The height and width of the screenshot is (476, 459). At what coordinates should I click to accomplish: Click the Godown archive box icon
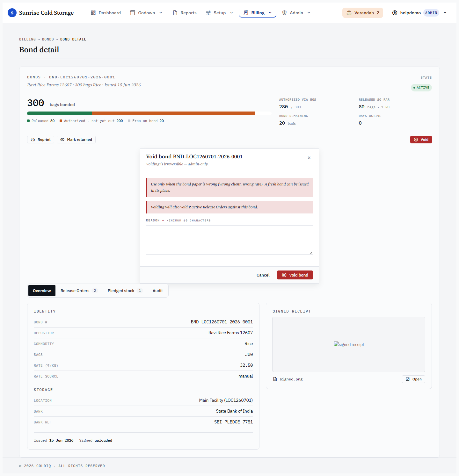coord(133,13)
